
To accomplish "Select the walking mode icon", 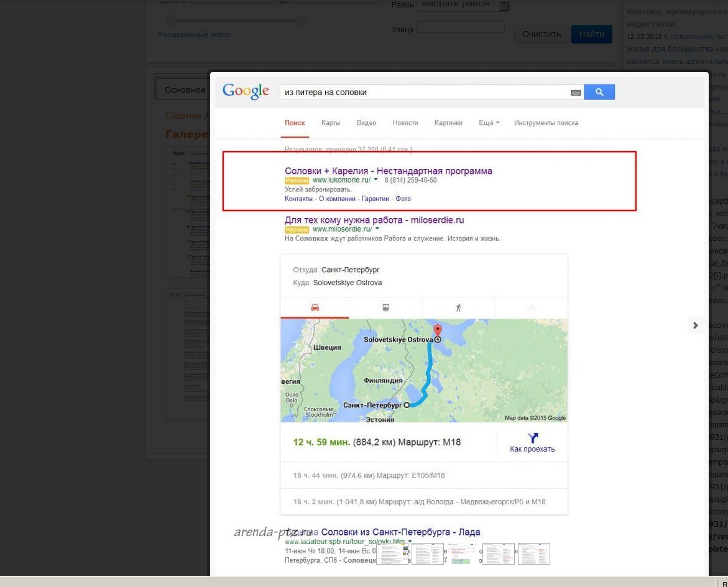I will click(x=458, y=307).
